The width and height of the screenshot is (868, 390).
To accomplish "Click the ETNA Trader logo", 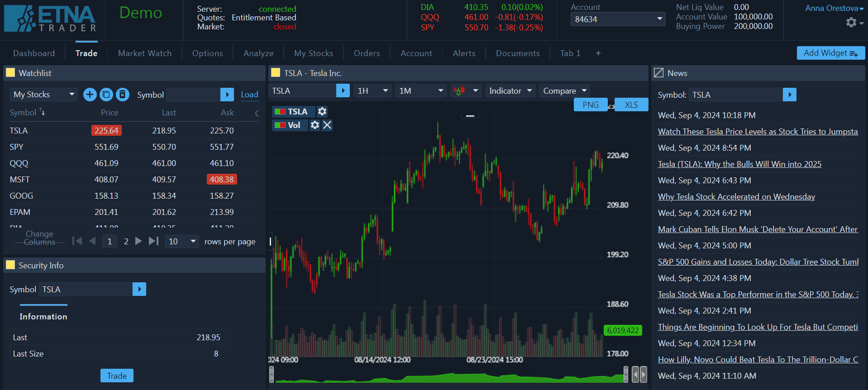I will pyautogui.click(x=50, y=19).
